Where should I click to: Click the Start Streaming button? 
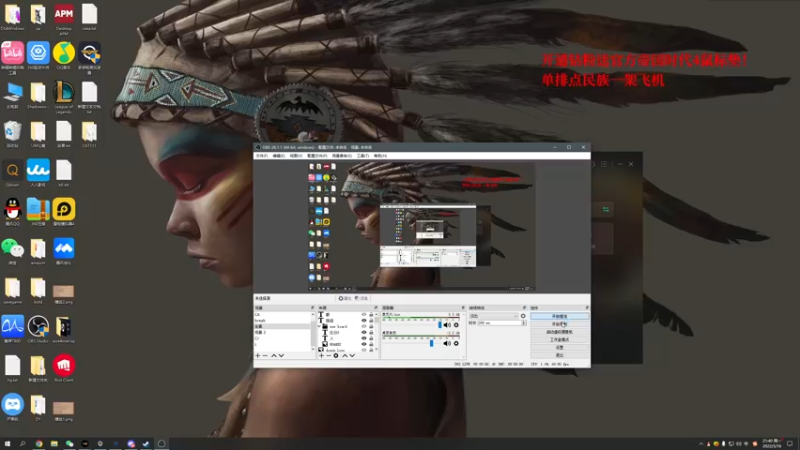[560, 316]
